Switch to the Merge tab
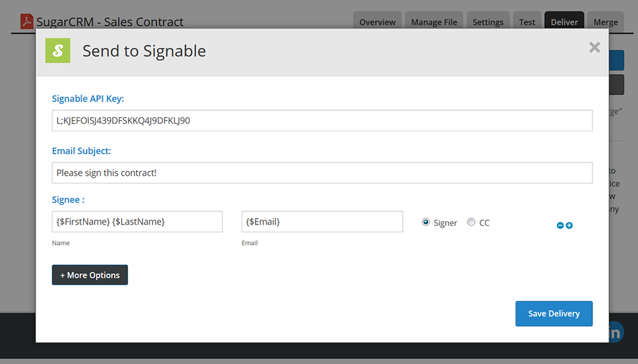The image size is (638, 364). point(605,22)
